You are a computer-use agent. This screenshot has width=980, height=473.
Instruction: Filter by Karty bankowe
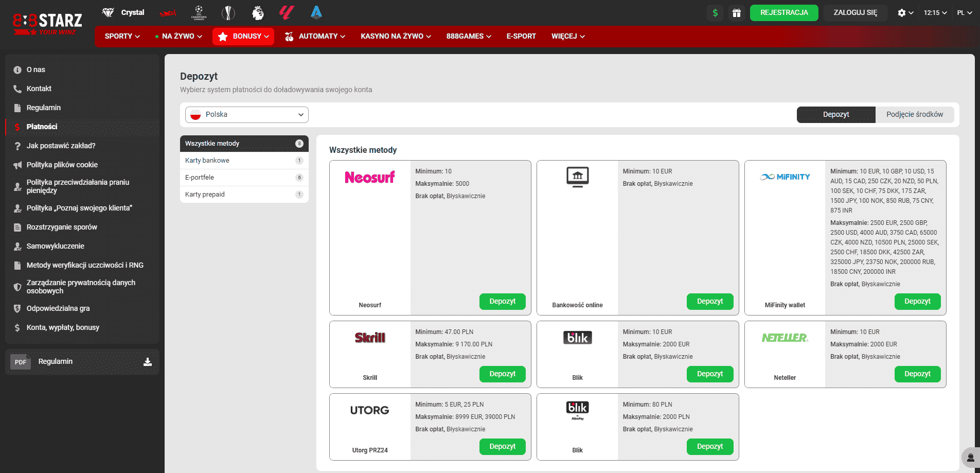[x=244, y=161]
